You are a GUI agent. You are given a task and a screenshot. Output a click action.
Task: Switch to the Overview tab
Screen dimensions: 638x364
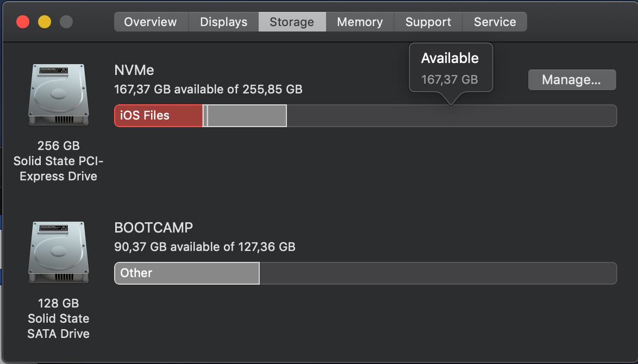tap(151, 22)
